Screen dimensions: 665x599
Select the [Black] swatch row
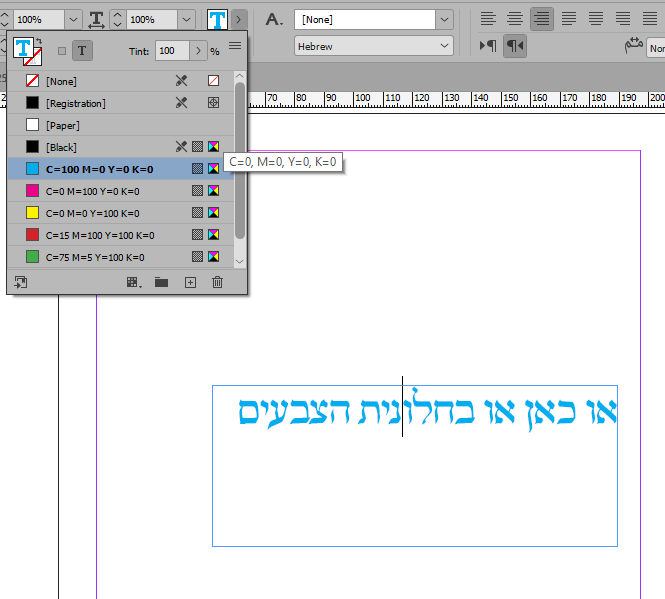pyautogui.click(x=121, y=147)
